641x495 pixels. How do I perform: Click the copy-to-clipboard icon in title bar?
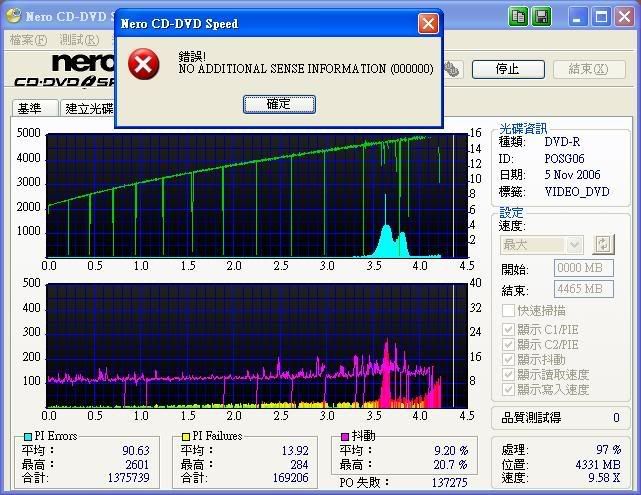[x=518, y=17]
